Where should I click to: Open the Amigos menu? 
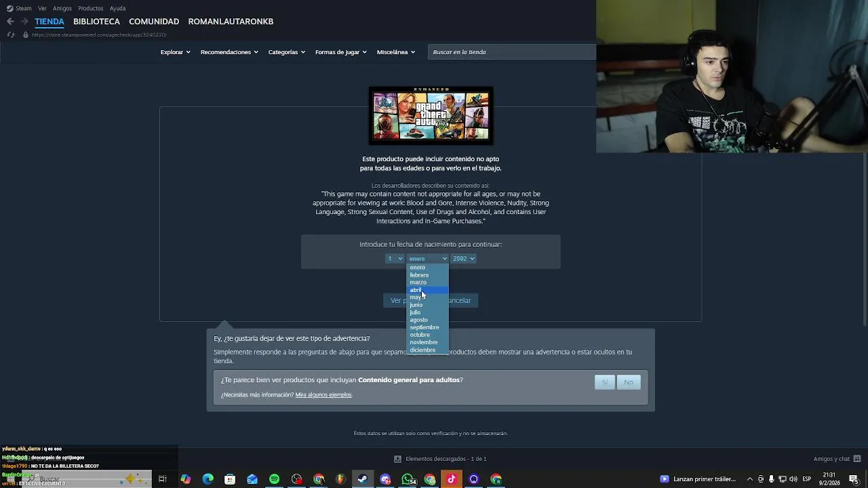pos(62,8)
